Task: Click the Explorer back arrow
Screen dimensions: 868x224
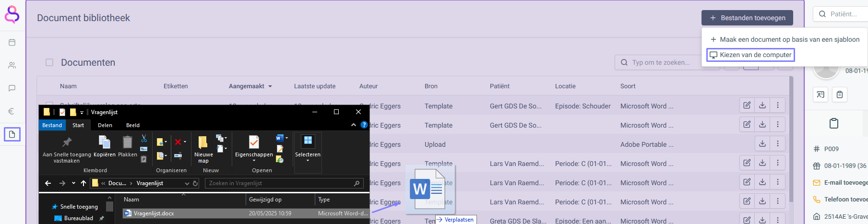Action: pos(48,183)
